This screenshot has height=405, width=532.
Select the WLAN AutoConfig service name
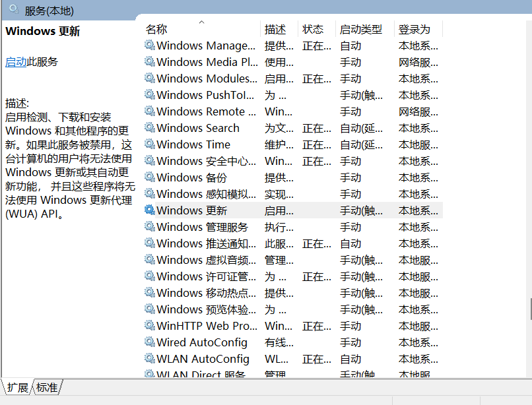(x=203, y=359)
